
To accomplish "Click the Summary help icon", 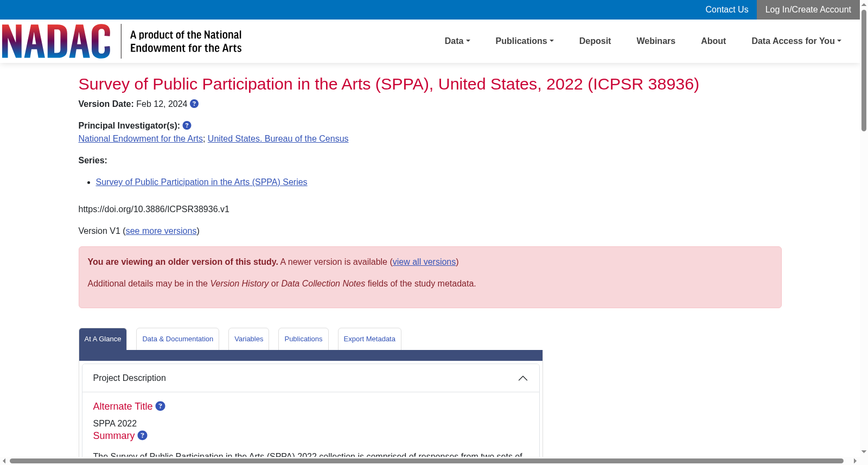I will pyautogui.click(x=143, y=435).
